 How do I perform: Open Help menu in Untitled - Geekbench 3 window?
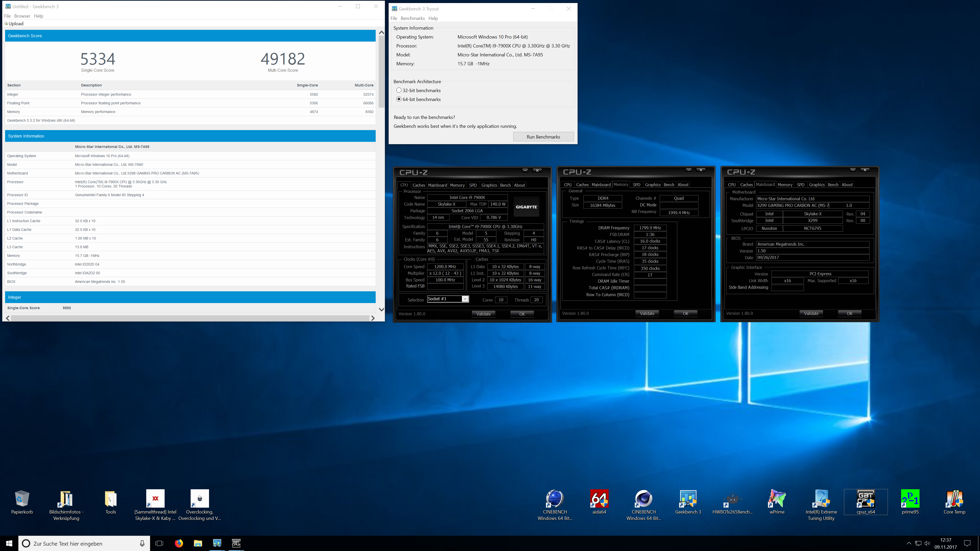(x=39, y=16)
